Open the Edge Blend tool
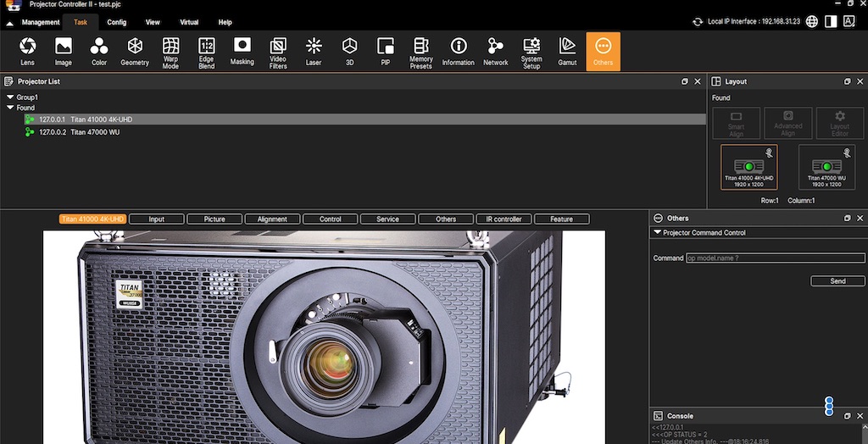 (x=207, y=52)
